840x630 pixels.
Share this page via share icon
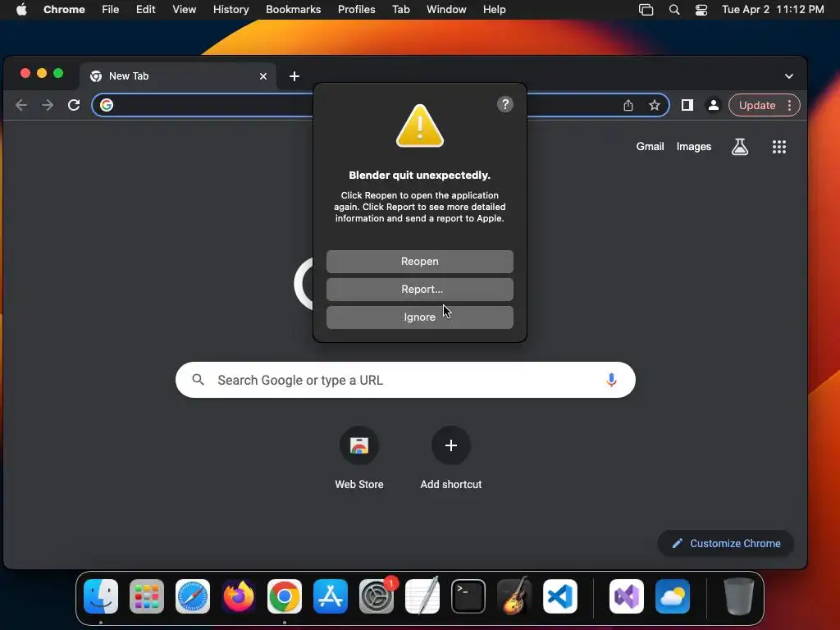(x=628, y=105)
